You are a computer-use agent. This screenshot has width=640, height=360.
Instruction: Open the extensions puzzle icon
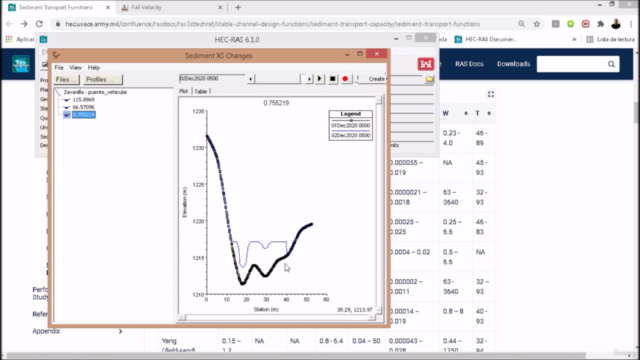(x=600, y=24)
